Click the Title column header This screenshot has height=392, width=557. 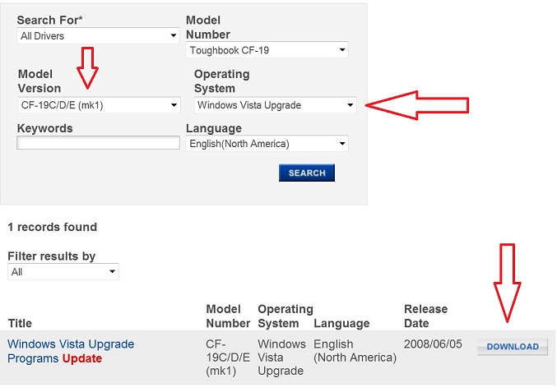click(20, 323)
